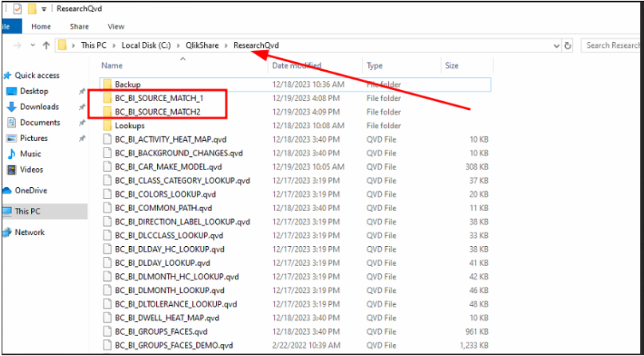Select BC_BI_CAR_MAKE_MODEL.qvd file
This screenshot has width=644, height=356.
(x=296, y=167)
